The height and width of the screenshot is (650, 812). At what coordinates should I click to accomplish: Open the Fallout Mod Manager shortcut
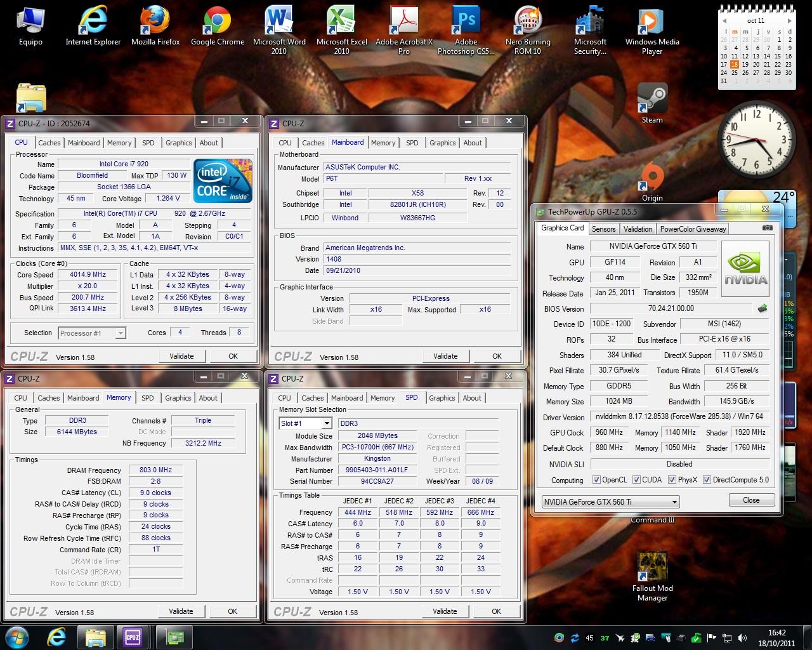[652, 576]
